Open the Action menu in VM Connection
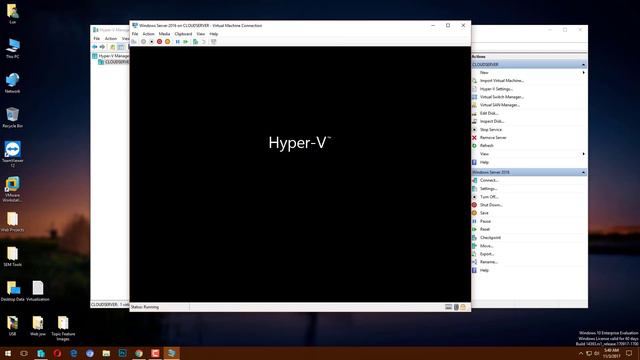The image size is (640, 360). [x=148, y=34]
